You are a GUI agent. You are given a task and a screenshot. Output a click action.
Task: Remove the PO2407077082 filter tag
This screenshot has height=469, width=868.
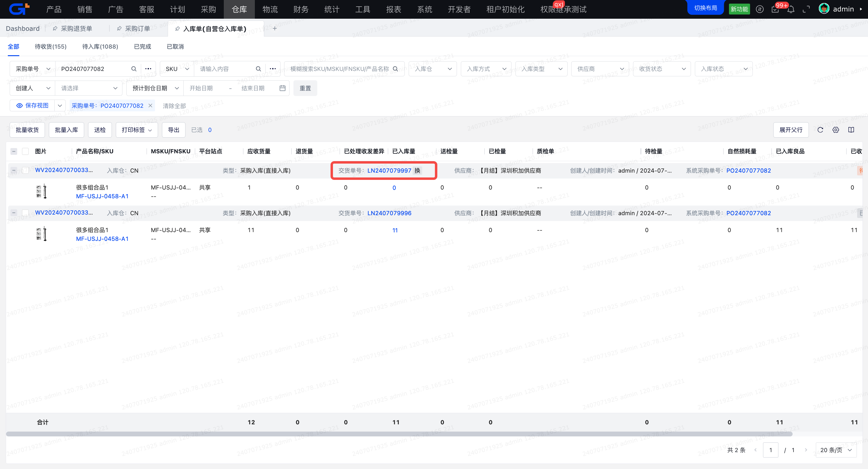[150, 106]
